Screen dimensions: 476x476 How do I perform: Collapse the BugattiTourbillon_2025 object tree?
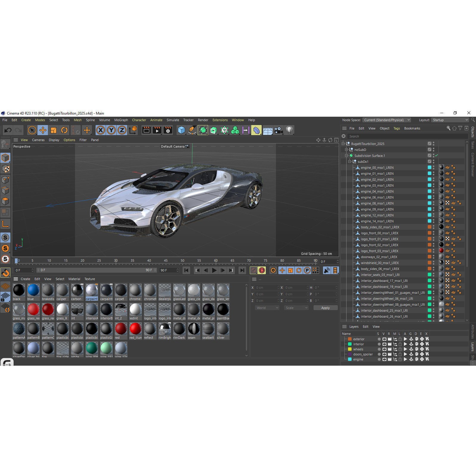(343, 144)
